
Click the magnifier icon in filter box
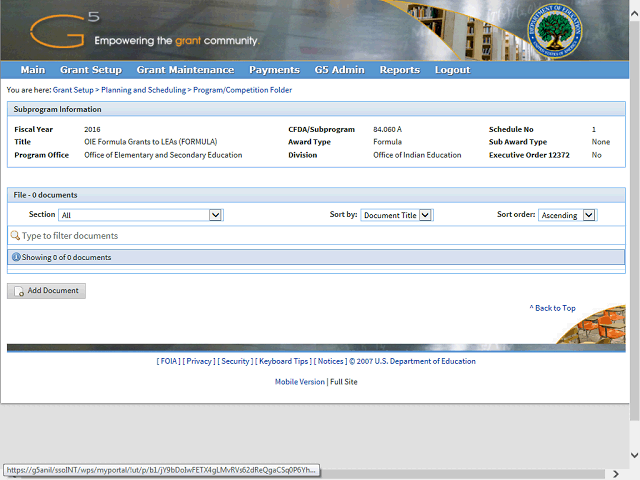pyautogui.click(x=15, y=236)
